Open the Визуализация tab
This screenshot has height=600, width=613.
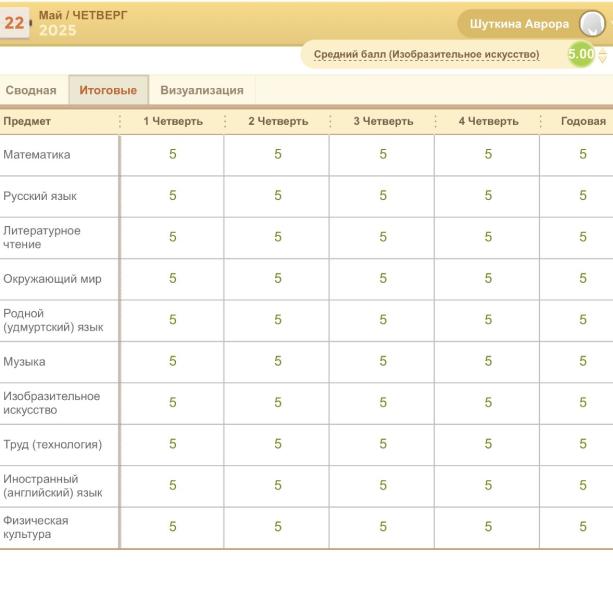[x=202, y=90]
